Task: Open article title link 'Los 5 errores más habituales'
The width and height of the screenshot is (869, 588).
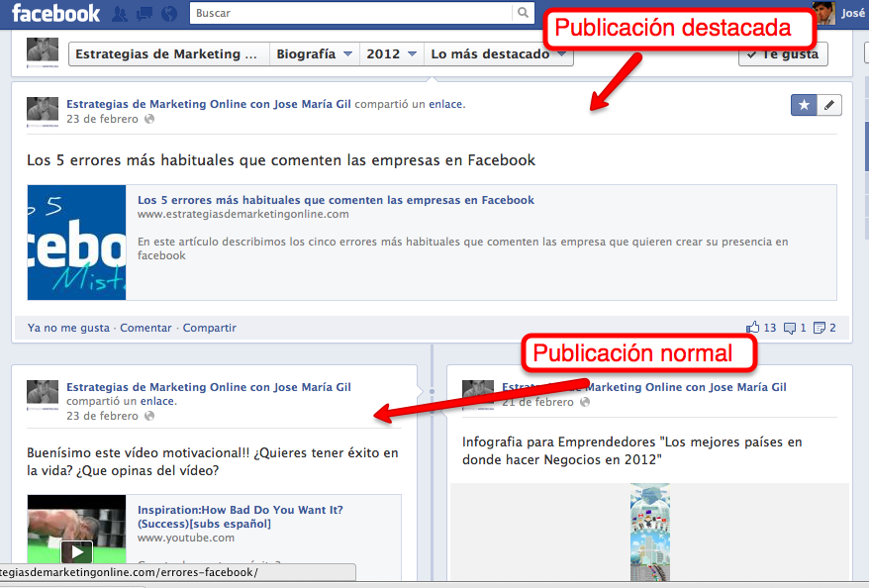Action: 336,200
